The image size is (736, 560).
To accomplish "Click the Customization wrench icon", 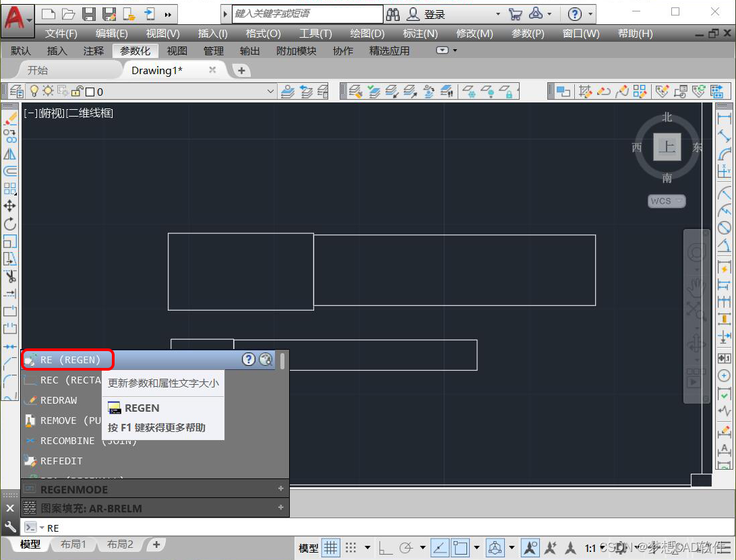I will (x=10, y=527).
